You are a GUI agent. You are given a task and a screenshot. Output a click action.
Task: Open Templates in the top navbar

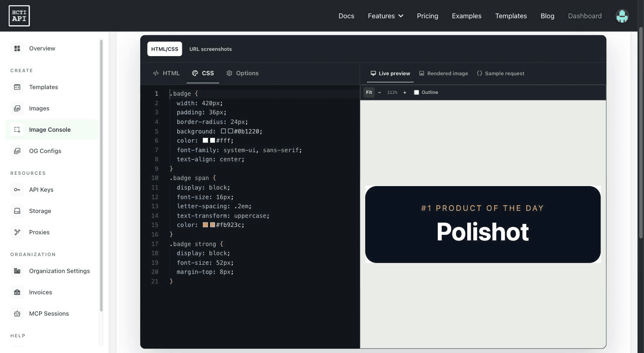coord(511,16)
